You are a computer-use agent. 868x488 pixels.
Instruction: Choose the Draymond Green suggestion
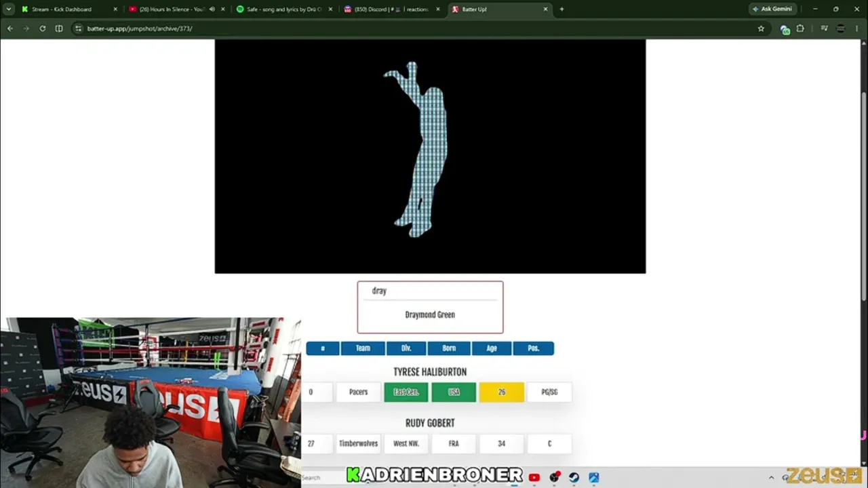coord(430,315)
